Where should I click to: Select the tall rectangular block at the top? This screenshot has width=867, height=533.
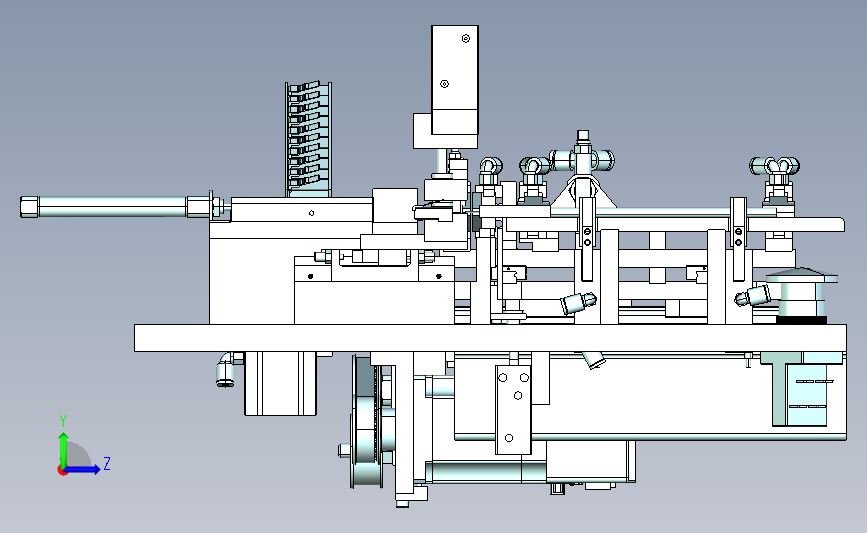[x=455, y=80]
